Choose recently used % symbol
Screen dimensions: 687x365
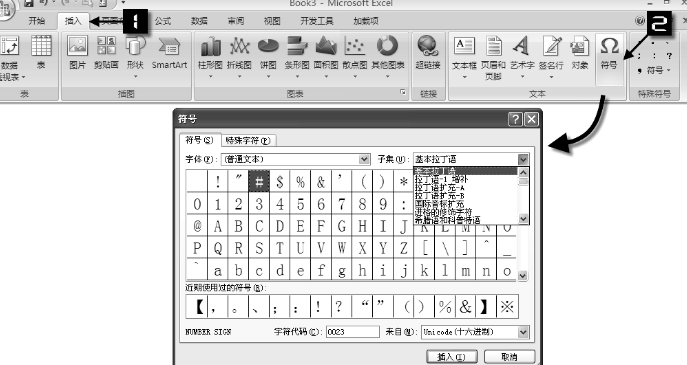[x=445, y=306]
